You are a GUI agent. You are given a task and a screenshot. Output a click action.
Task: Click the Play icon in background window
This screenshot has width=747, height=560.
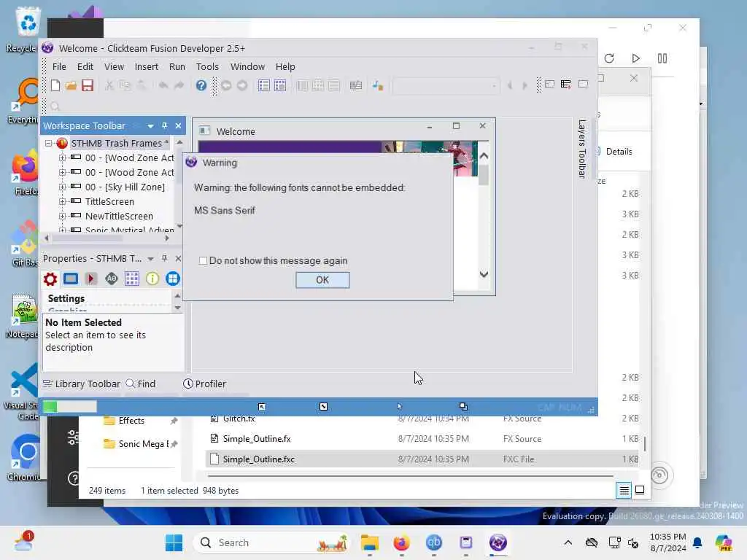(635, 58)
